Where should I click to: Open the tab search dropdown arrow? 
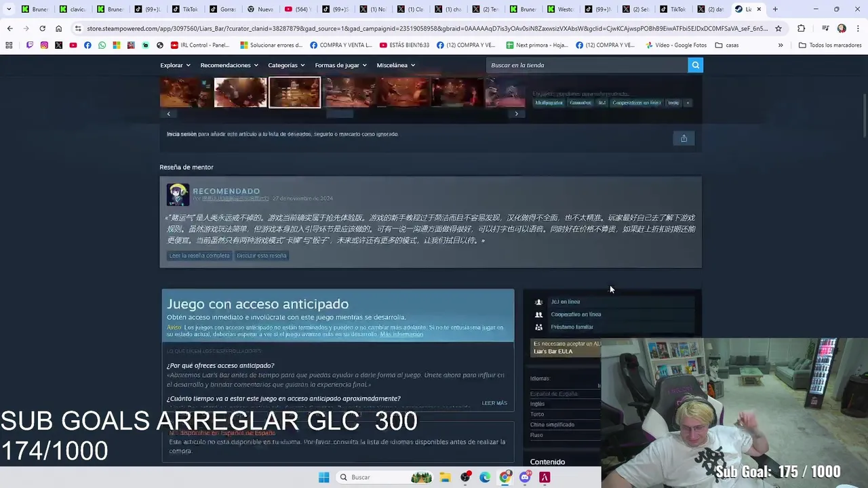[x=9, y=9]
